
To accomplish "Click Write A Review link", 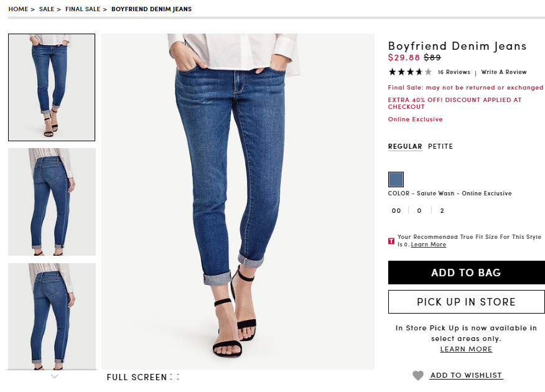I will pos(504,72).
